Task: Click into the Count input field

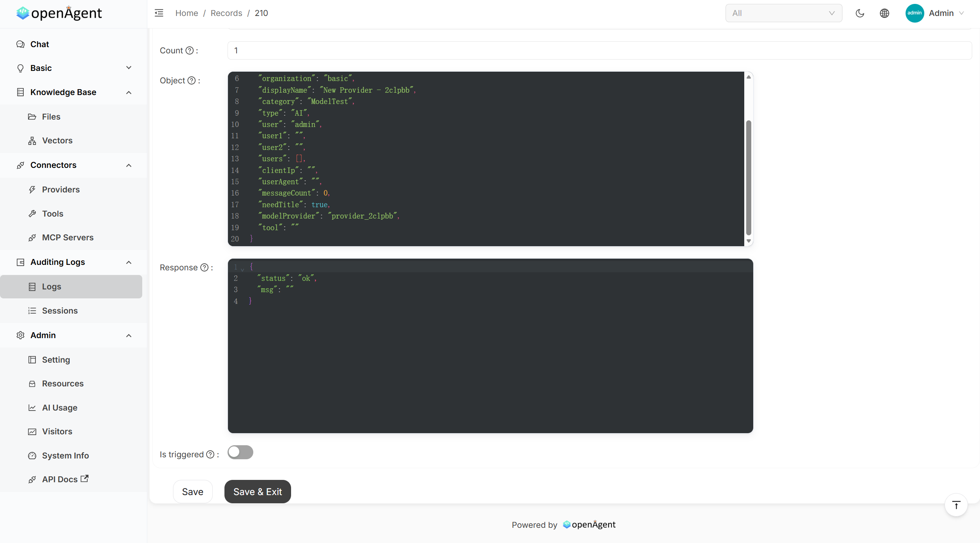Action: [600, 51]
